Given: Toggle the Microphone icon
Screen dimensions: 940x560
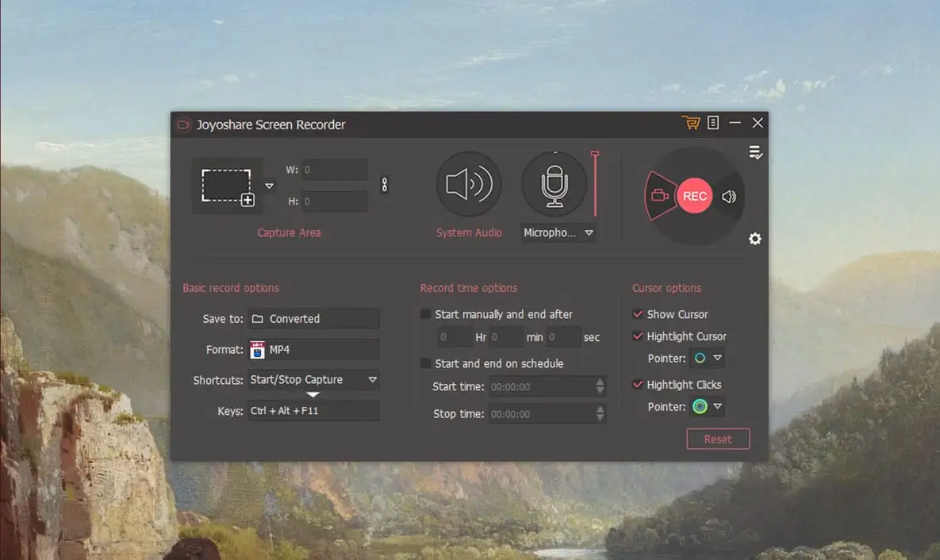Looking at the screenshot, I should click(554, 185).
